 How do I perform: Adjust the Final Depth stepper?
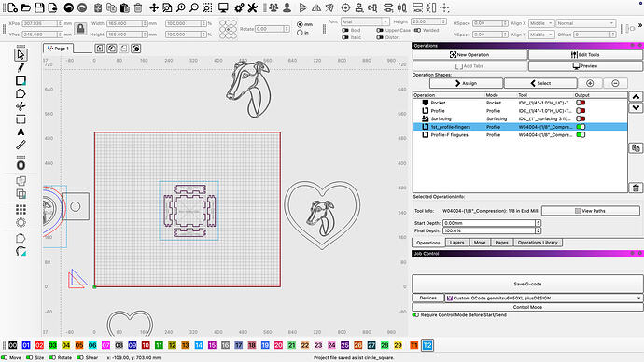(538, 230)
